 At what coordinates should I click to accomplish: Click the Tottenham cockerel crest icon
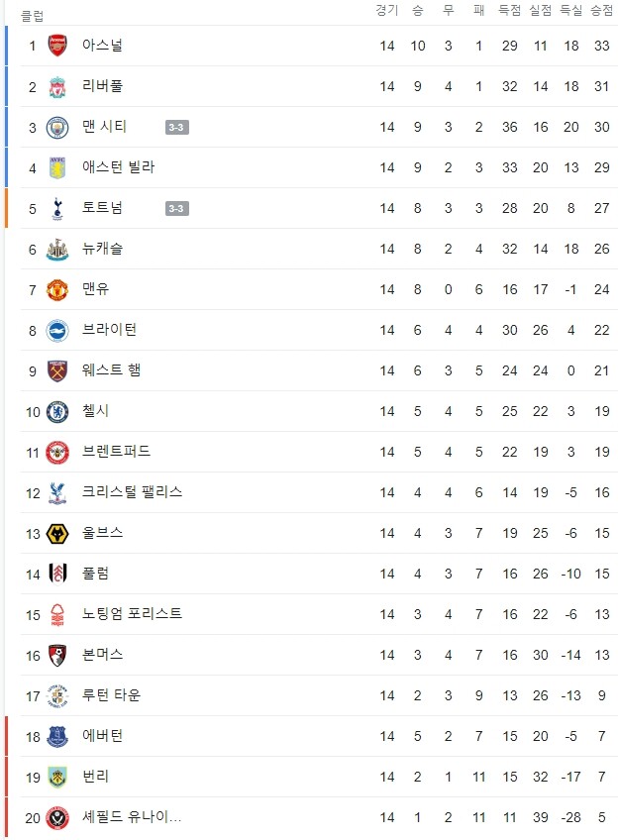[x=57, y=208]
